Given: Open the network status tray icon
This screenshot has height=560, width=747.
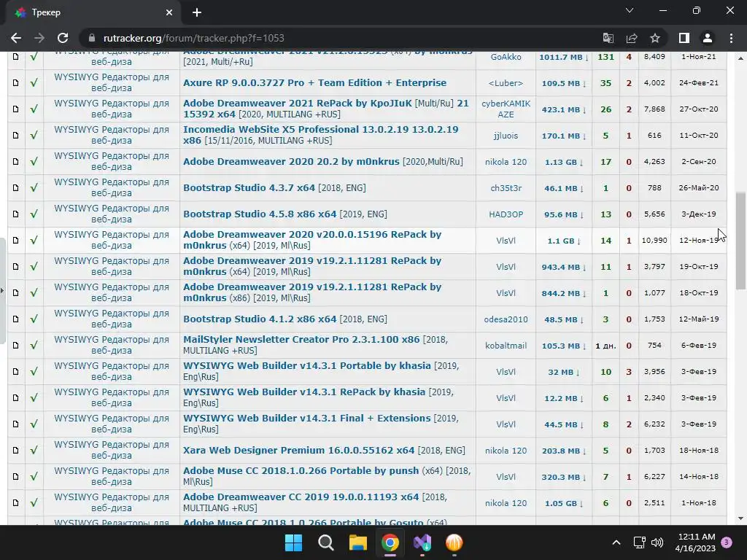Looking at the screenshot, I should click(639, 542).
